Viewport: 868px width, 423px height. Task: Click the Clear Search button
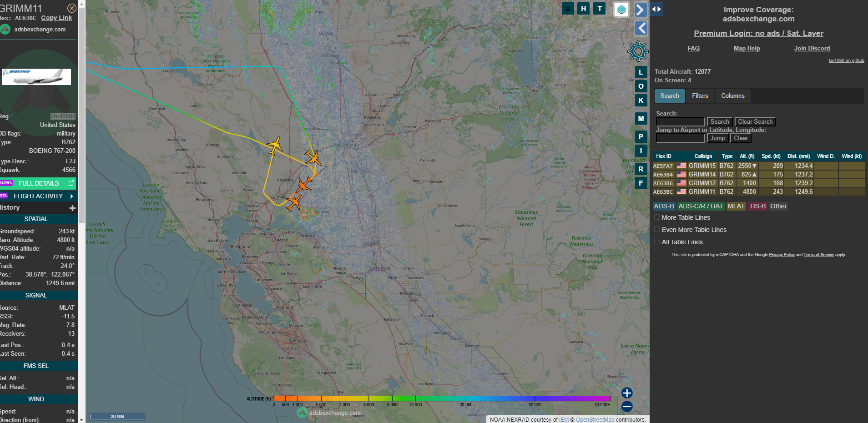click(x=755, y=121)
